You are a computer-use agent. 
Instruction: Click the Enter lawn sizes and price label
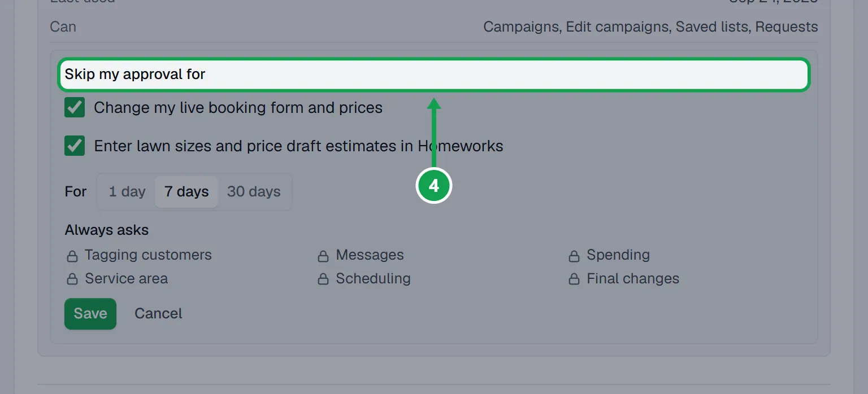[298, 146]
